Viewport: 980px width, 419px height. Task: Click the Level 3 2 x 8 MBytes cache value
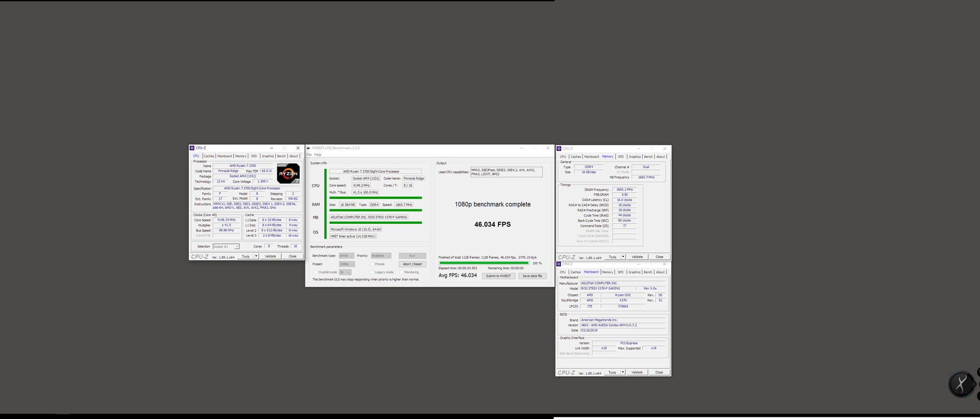(272, 236)
